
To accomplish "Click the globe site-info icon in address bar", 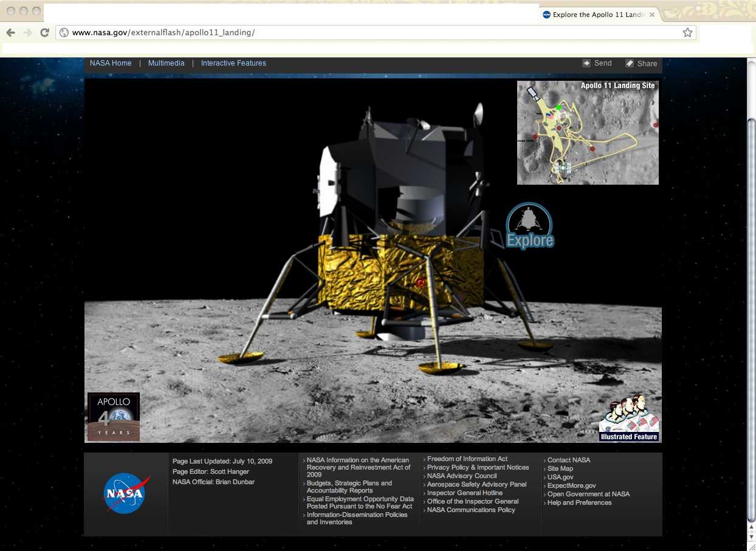I will pyautogui.click(x=64, y=32).
